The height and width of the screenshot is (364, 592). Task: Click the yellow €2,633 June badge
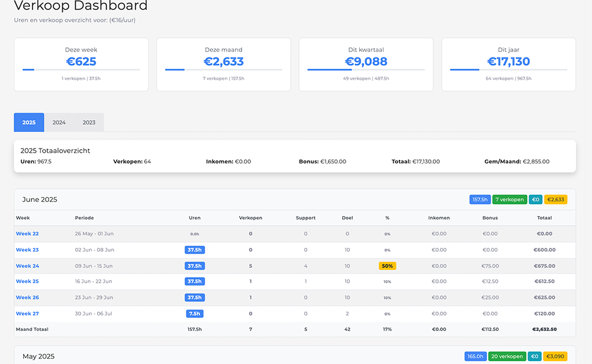555,200
